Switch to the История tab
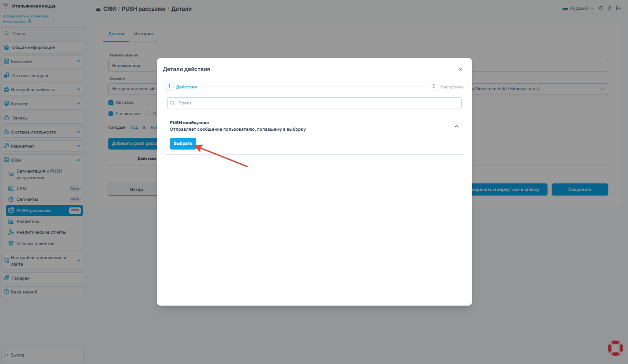The image size is (628, 364). [x=143, y=34]
